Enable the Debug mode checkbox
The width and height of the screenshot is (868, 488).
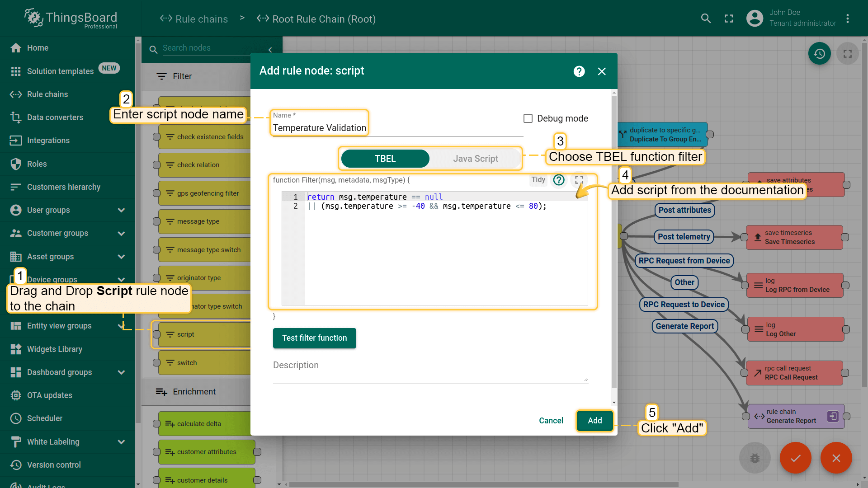[528, 118]
